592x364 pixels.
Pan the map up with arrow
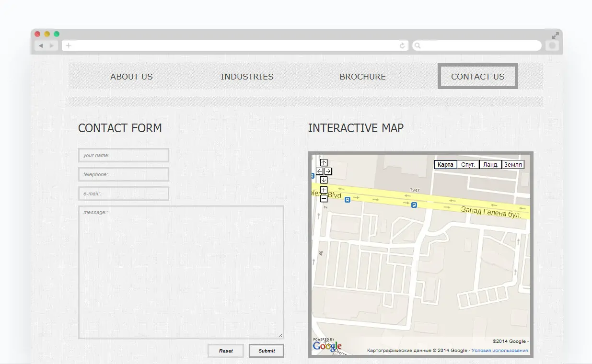point(324,163)
